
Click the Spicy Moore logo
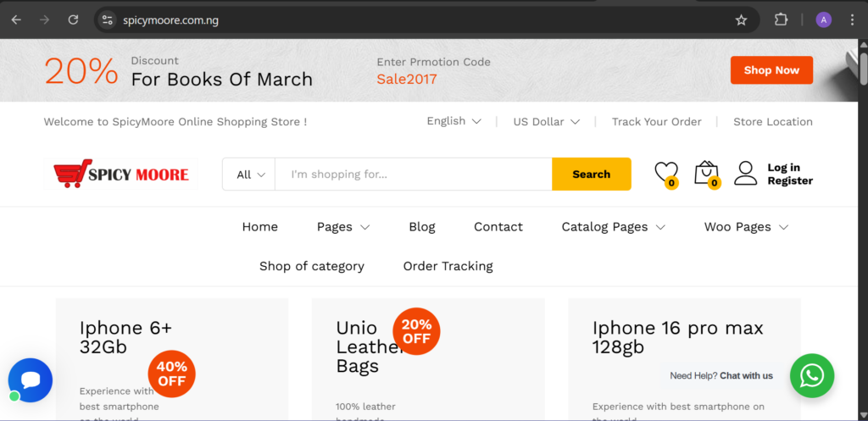121,174
